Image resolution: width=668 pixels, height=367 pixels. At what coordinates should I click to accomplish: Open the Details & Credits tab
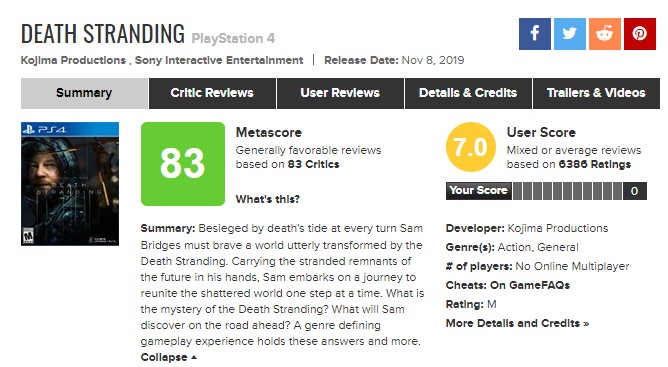click(x=468, y=93)
